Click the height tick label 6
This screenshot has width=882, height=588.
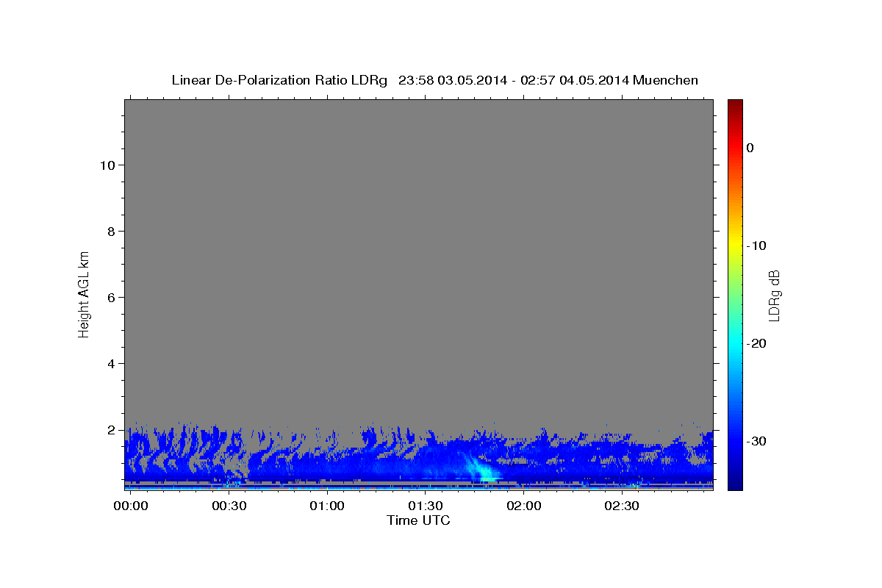coord(110,297)
